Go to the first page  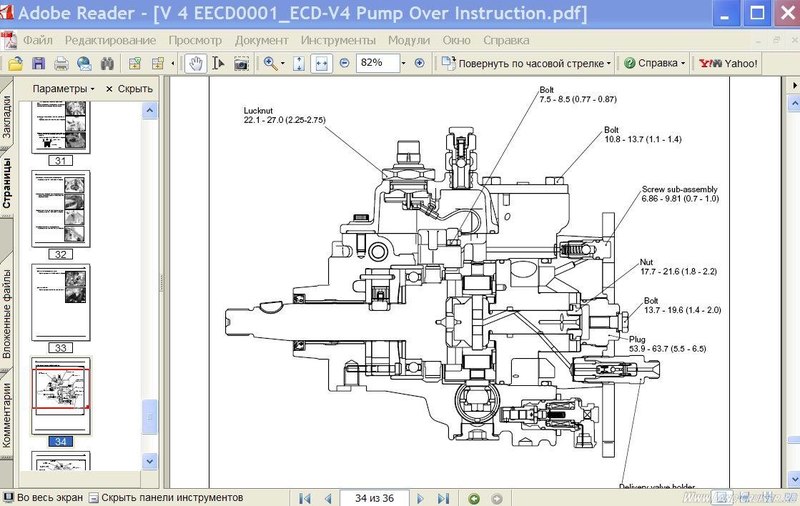point(305,498)
